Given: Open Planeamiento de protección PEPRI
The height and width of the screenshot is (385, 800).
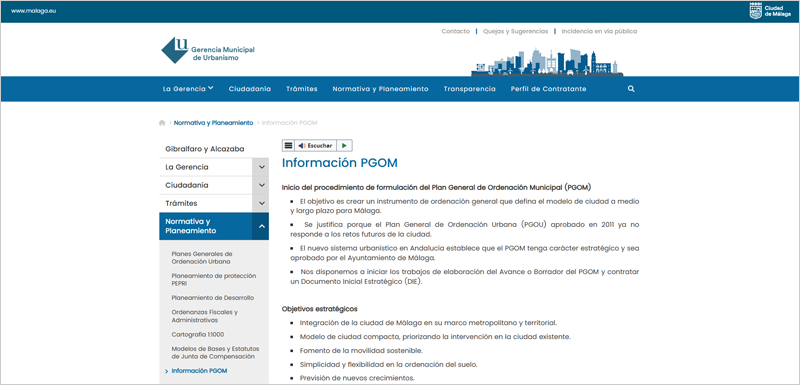Looking at the screenshot, I should coord(214,279).
